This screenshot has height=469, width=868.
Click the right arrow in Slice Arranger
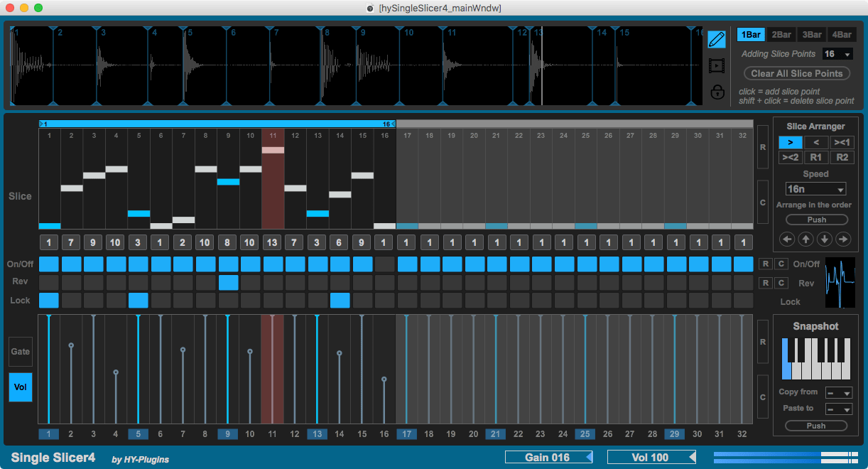coord(843,239)
